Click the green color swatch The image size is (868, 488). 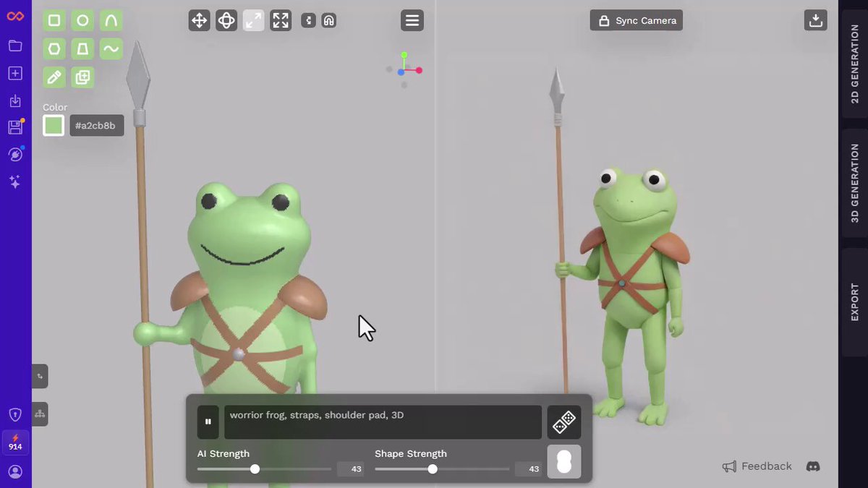click(54, 126)
